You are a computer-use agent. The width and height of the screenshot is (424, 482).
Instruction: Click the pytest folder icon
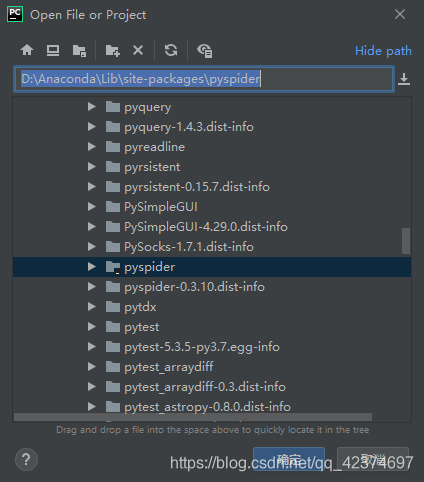coord(113,327)
